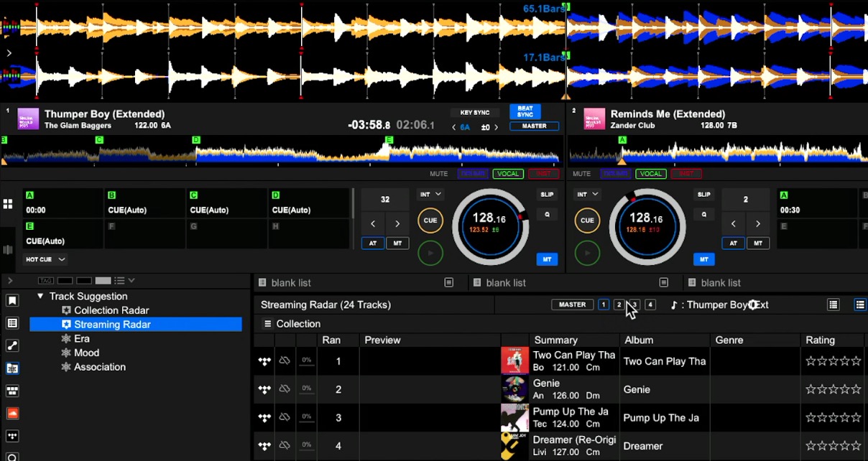This screenshot has width=868, height=461.
Task: Click the TIDAL icon in the sidebar
Action: 12,437
